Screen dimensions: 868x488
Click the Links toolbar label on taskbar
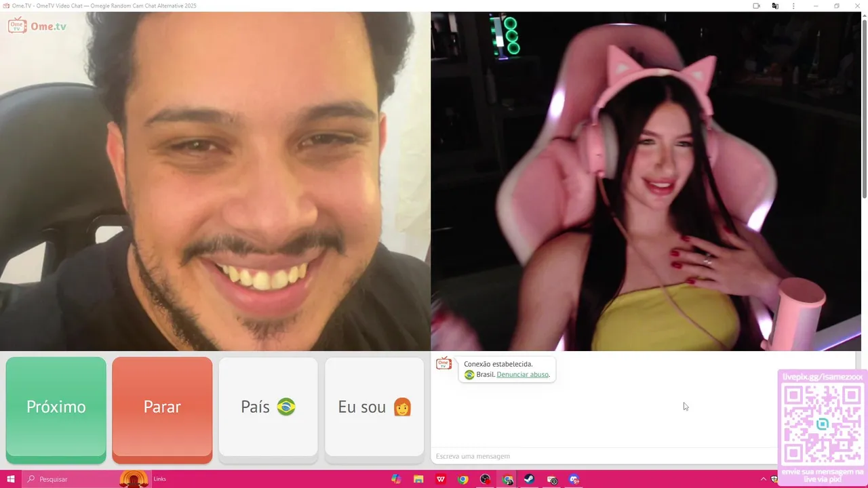159,479
